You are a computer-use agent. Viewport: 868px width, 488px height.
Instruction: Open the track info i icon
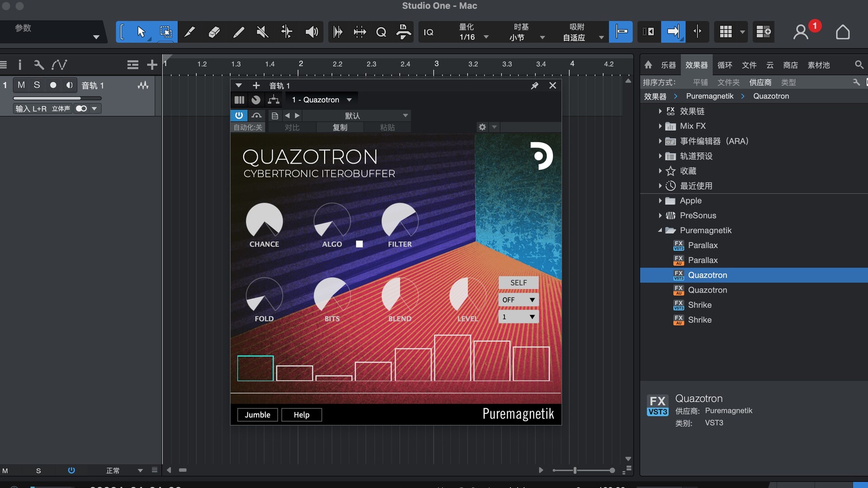20,65
